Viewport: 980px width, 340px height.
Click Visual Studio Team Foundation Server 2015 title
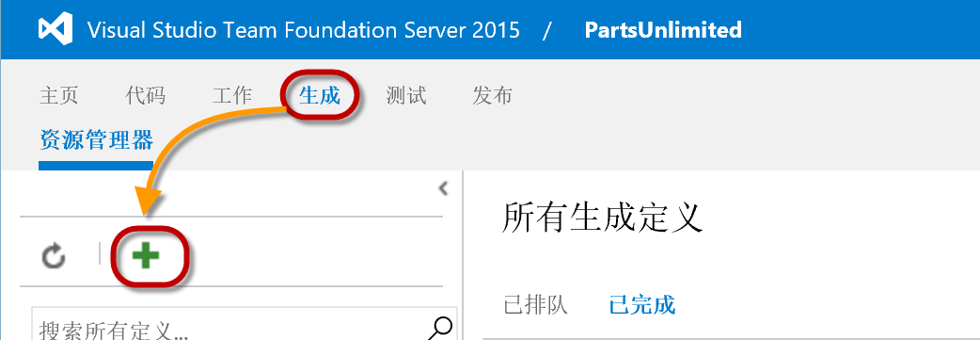(304, 29)
